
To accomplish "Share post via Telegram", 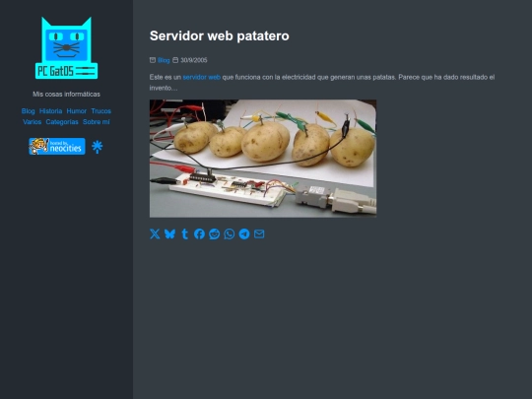I will pyautogui.click(x=244, y=233).
